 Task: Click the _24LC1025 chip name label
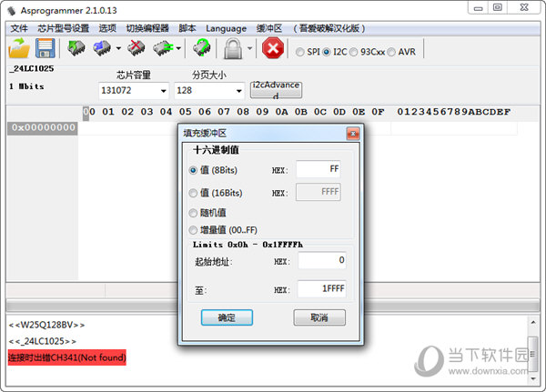pos(32,68)
